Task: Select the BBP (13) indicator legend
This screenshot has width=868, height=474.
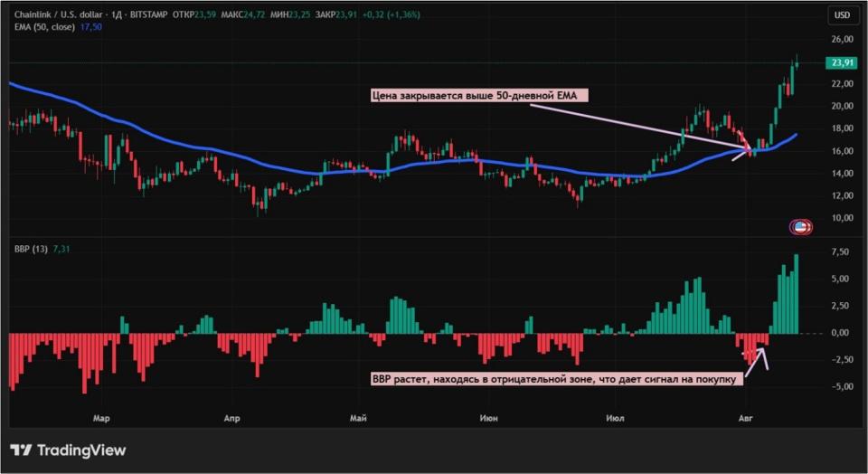Action: [31, 249]
